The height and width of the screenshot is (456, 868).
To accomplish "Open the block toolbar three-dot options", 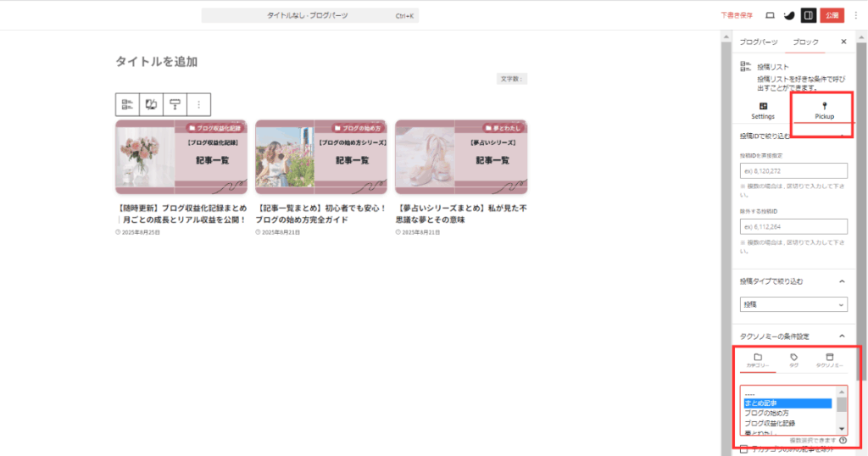I will pyautogui.click(x=198, y=104).
